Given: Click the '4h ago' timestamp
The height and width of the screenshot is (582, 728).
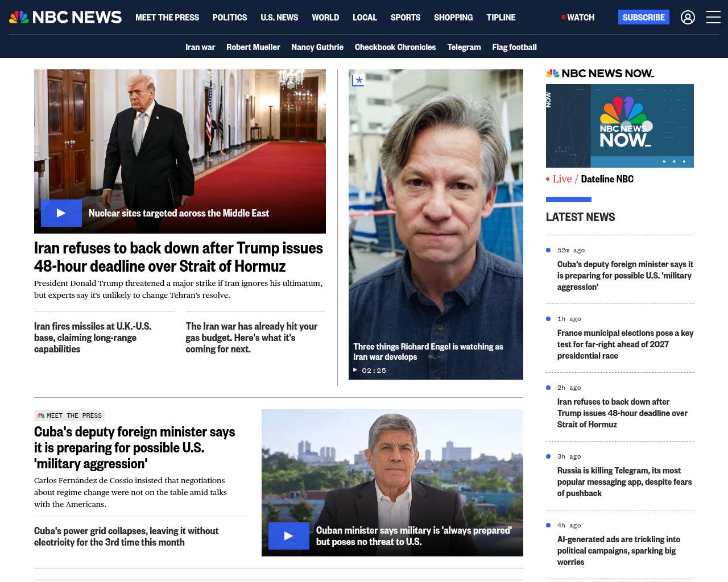Looking at the screenshot, I should (569, 525).
